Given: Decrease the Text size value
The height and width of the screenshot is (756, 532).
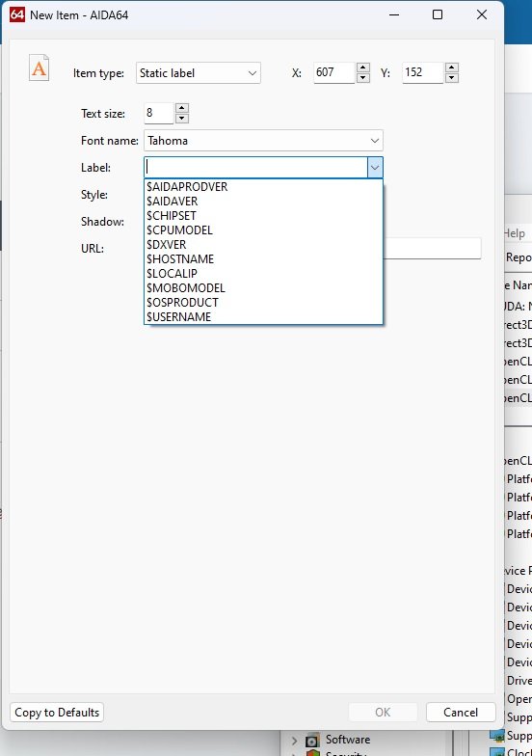Looking at the screenshot, I should pyautogui.click(x=181, y=119).
